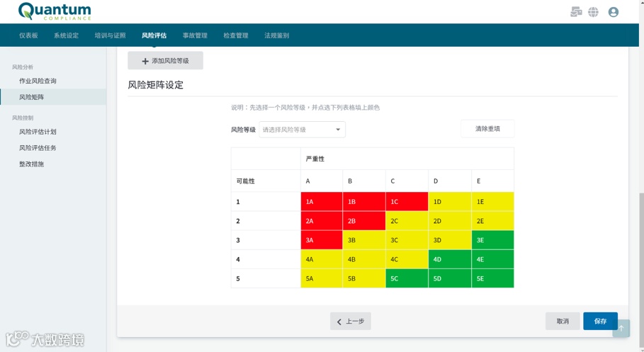The image size is (644, 352).
Task: Click the Quantum Compliance logo
Action: point(55,11)
